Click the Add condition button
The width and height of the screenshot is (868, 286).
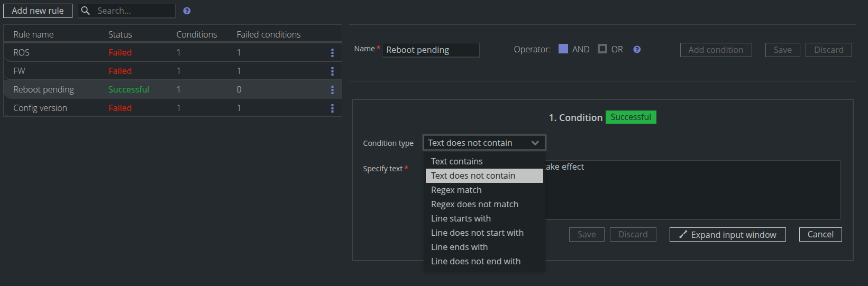pos(716,50)
